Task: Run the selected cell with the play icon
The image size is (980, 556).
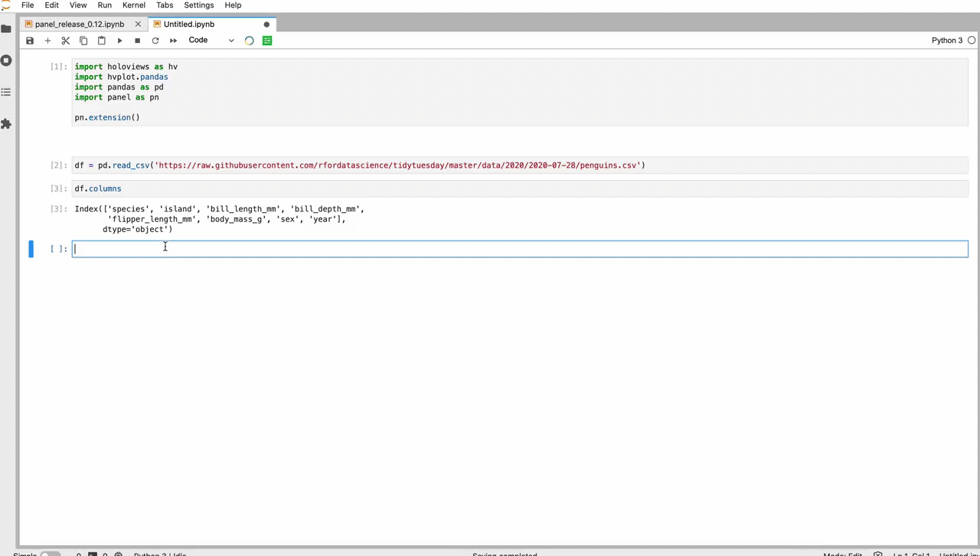Action: coord(119,41)
